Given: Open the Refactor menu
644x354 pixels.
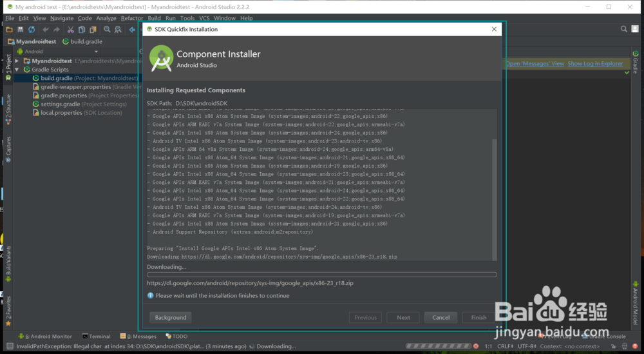Looking at the screenshot, I should [132, 18].
